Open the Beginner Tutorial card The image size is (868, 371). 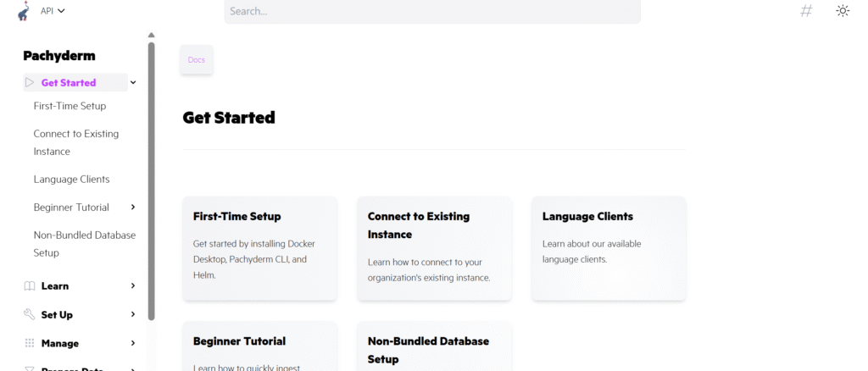click(259, 346)
